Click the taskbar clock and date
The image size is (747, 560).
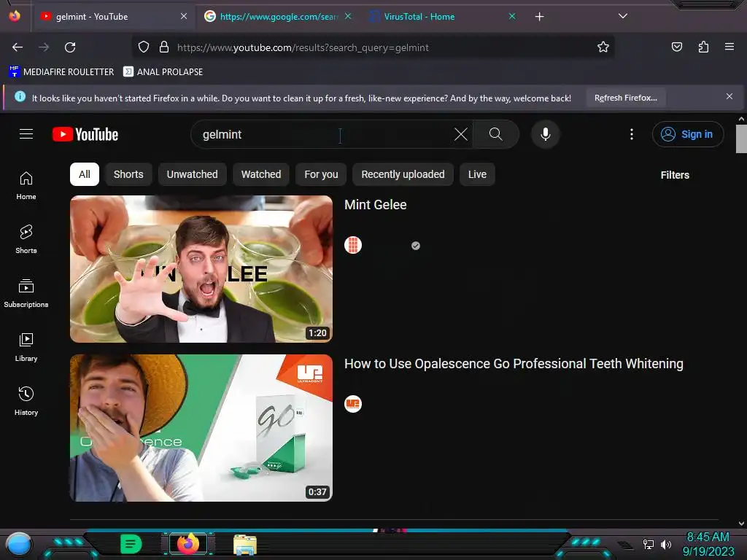click(708, 544)
